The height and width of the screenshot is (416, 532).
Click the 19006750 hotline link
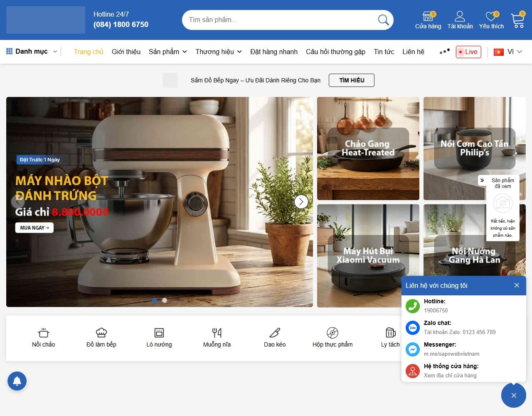point(436,311)
